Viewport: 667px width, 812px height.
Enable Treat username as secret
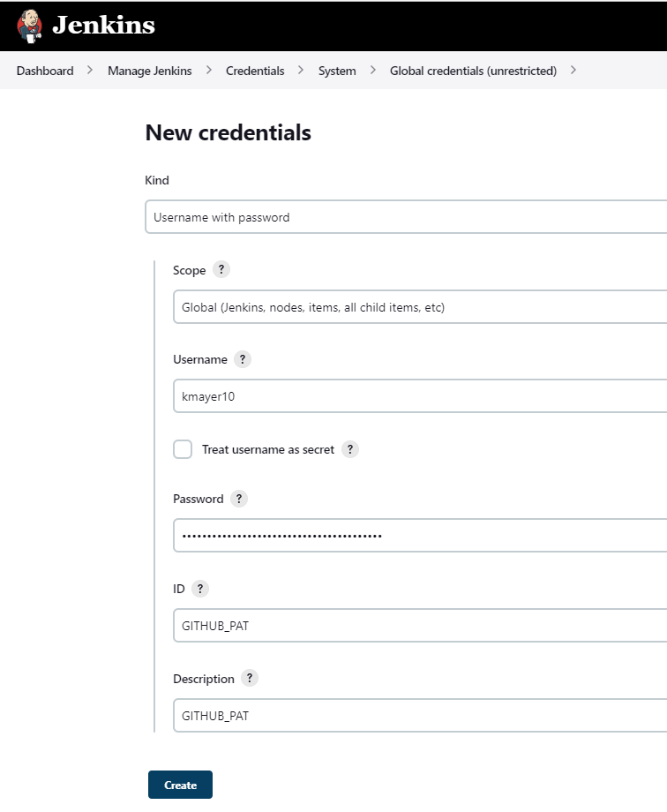[x=183, y=449]
